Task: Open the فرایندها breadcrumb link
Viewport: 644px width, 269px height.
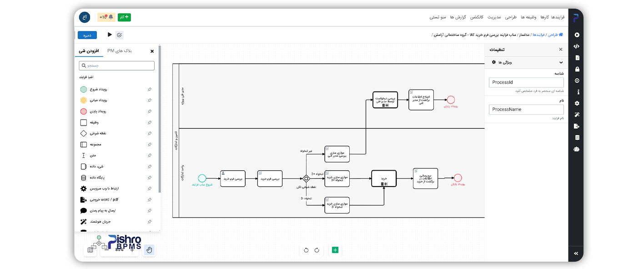Action: 540,35
